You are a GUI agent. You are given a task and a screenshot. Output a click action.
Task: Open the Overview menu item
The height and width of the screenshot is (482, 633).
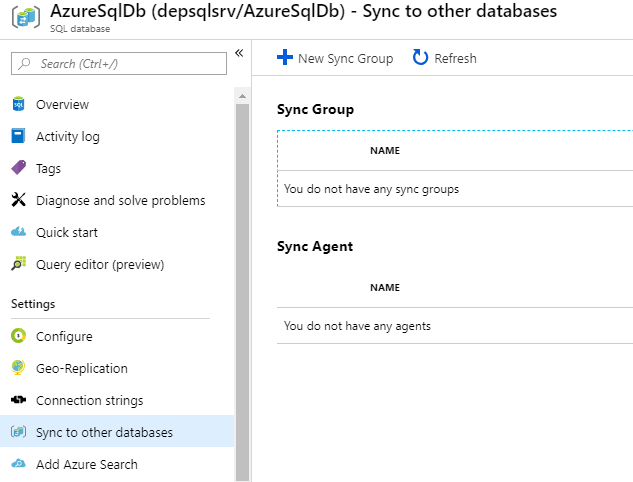[x=62, y=105]
